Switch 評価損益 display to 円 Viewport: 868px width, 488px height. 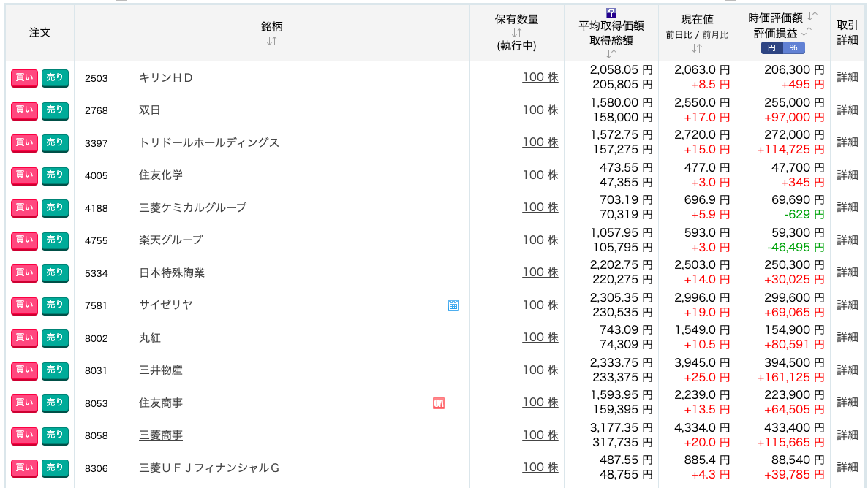[x=771, y=48]
